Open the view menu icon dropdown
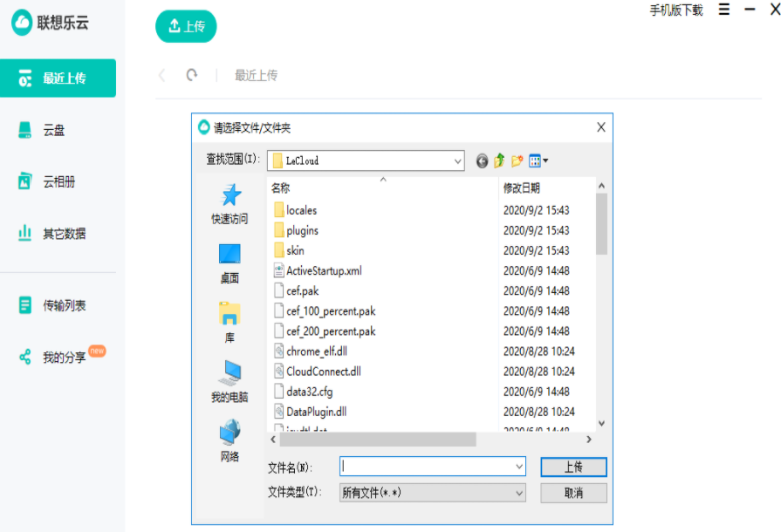The width and height of the screenshot is (781, 532). pos(538,160)
